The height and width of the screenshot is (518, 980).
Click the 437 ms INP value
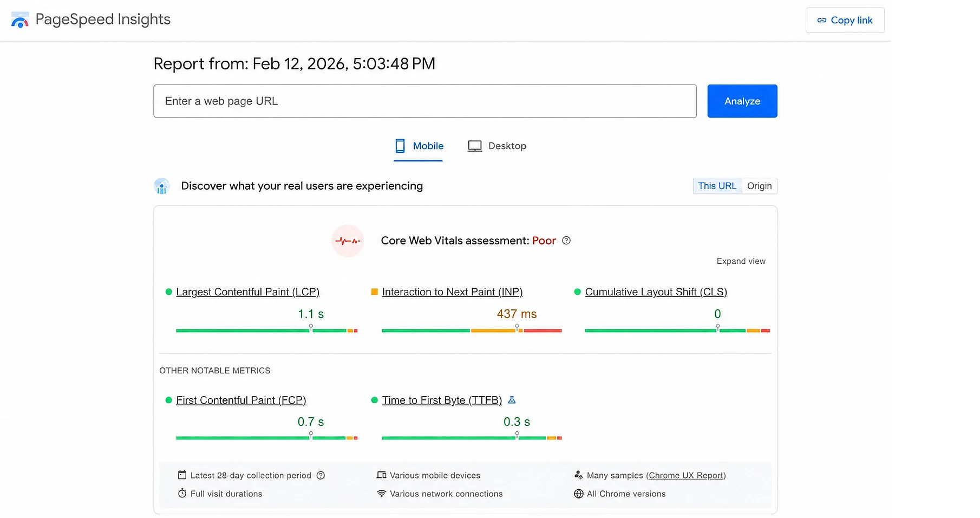point(517,314)
